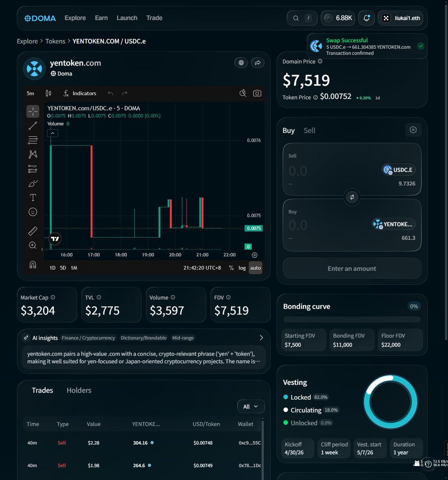Open the Trade menu
The image size is (448, 480).
click(x=154, y=18)
